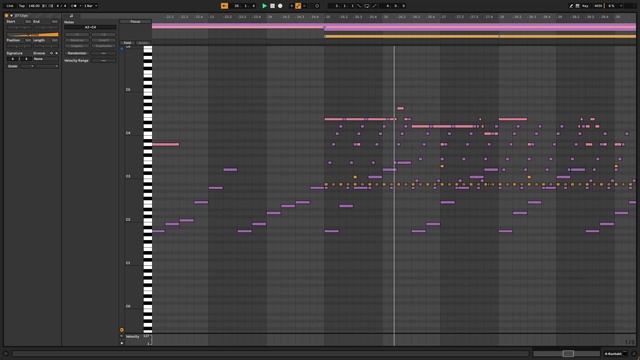The image size is (640, 360).
Task: Open the scale root note dropdown
Action: (28, 66)
